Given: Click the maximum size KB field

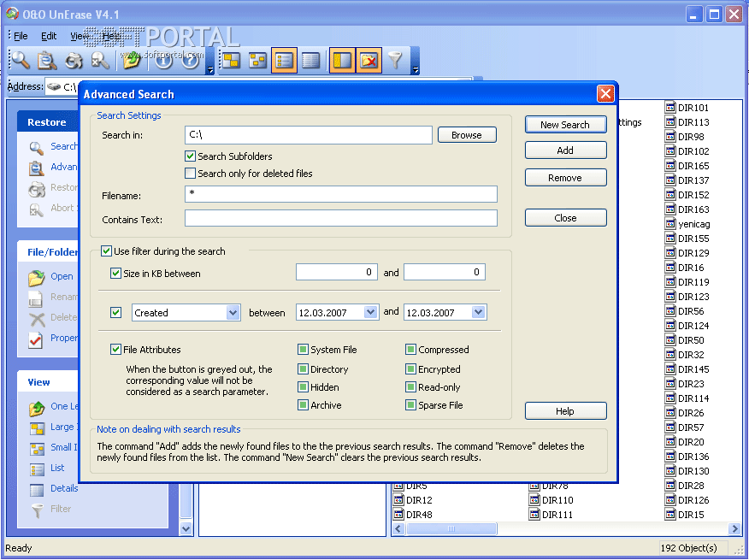Looking at the screenshot, I should [445, 272].
